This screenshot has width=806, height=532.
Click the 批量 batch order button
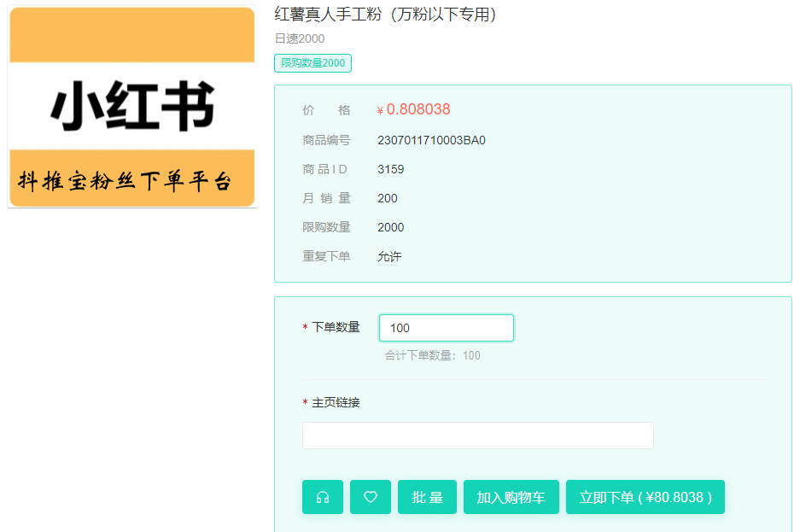[x=427, y=497]
